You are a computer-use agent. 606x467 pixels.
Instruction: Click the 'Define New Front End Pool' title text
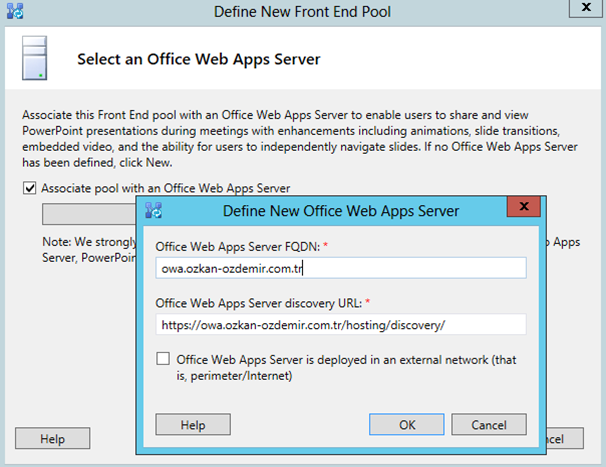(x=302, y=12)
